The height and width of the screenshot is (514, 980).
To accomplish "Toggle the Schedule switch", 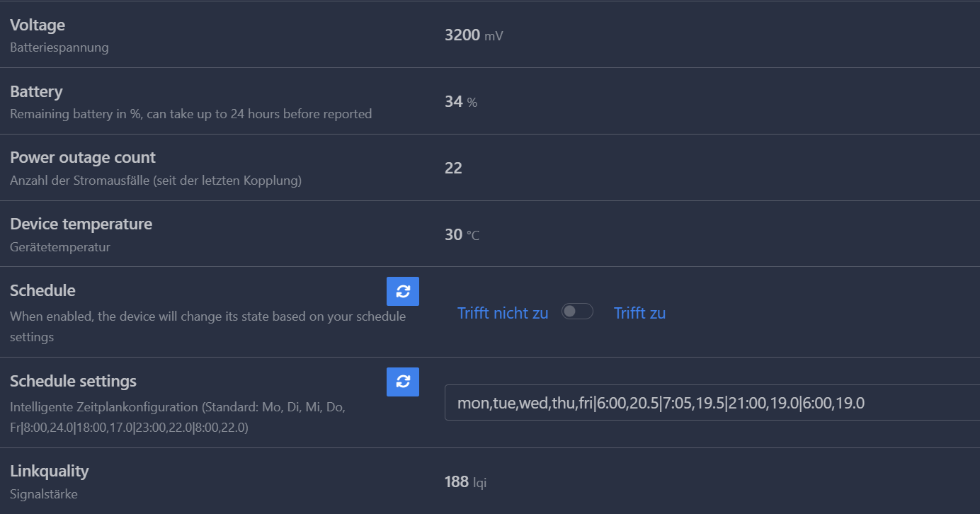I will [x=577, y=312].
